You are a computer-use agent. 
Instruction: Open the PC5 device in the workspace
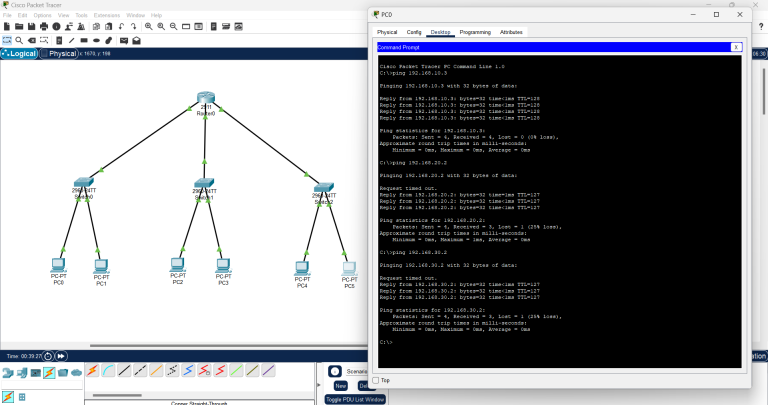point(349,268)
